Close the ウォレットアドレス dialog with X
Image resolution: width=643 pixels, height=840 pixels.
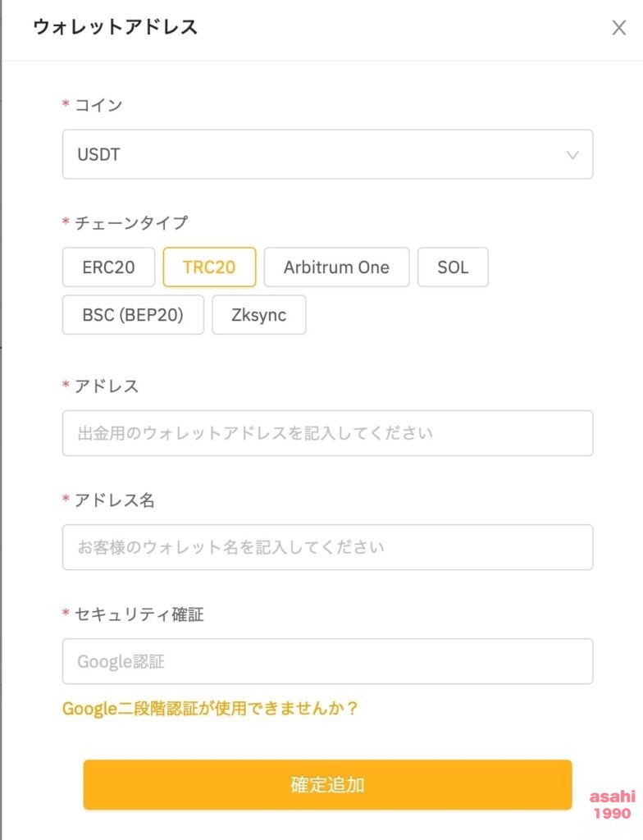[619, 27]
